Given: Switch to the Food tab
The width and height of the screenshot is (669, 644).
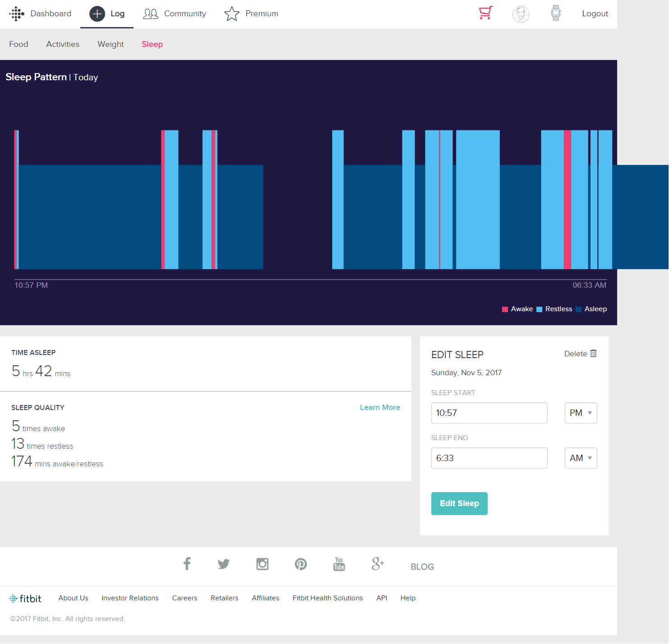Looking at the screenshot, I should point(18,44).
